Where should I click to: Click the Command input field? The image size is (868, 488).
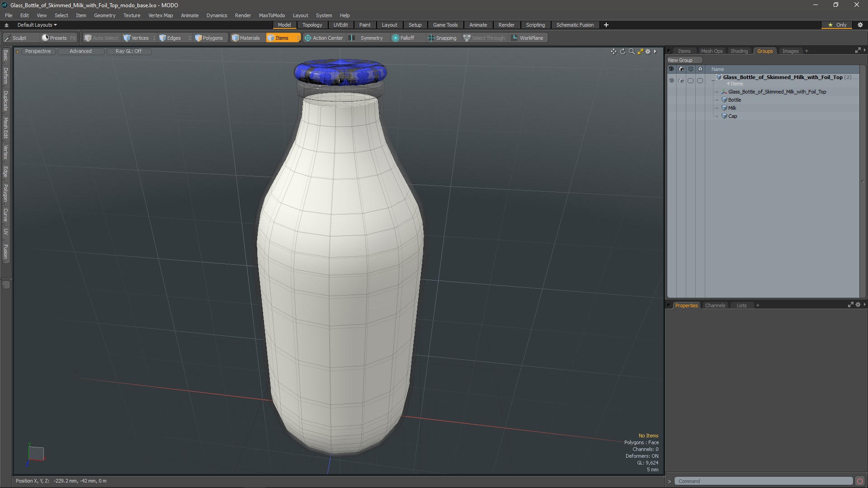point(763,481)
